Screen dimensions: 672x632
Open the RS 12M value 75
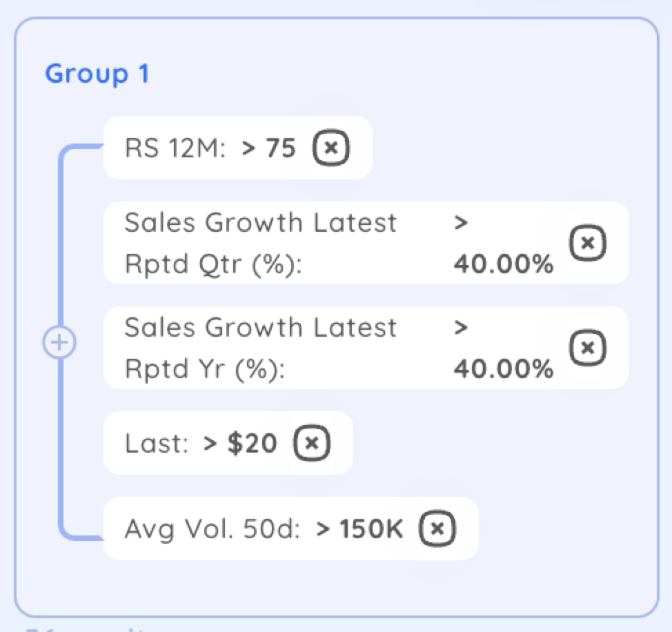(x=281, y=148)
